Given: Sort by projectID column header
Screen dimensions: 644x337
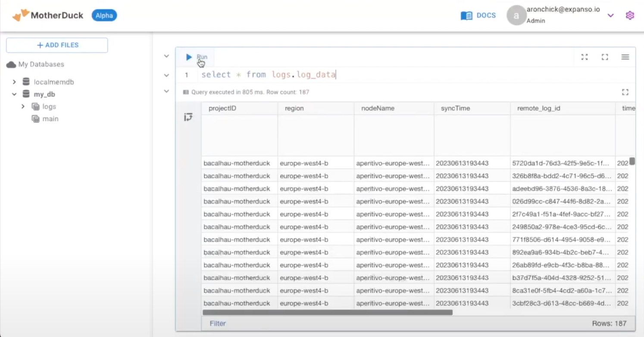Looking at the screenshot, I should (x=240, y=108).
